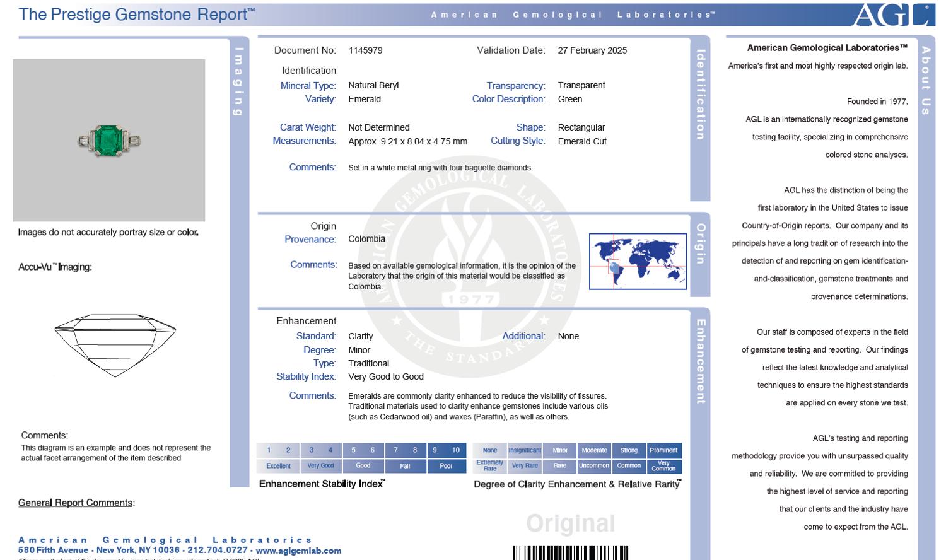Click the vertical Identification section label
The image size is (946, 560).
point(700,95)
